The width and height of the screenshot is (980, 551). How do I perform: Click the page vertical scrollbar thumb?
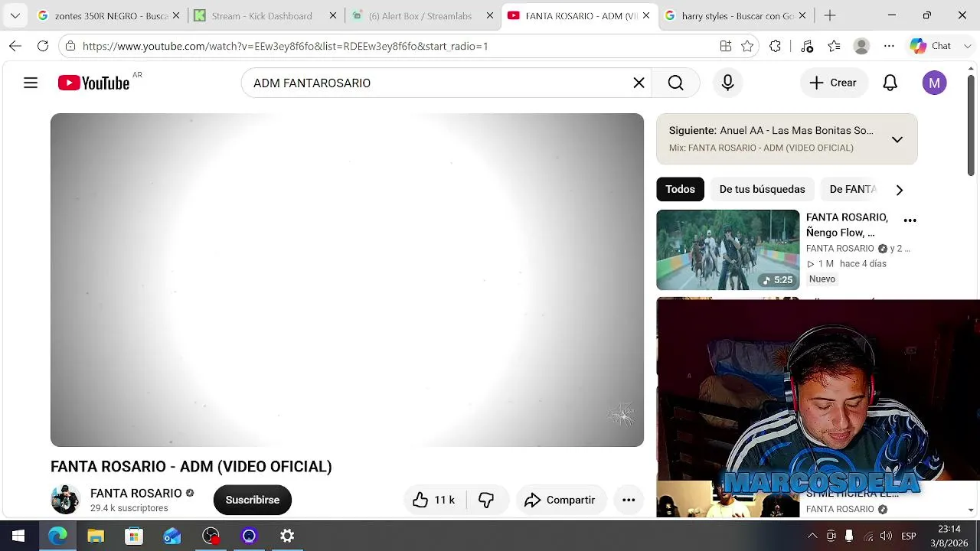[x=971, y=126]
